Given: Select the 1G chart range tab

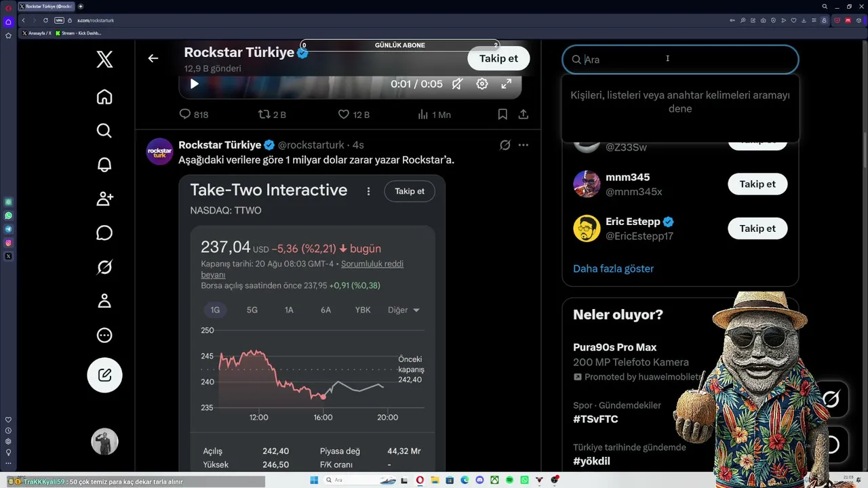Looking at the screenshot, I should [215, 310].
